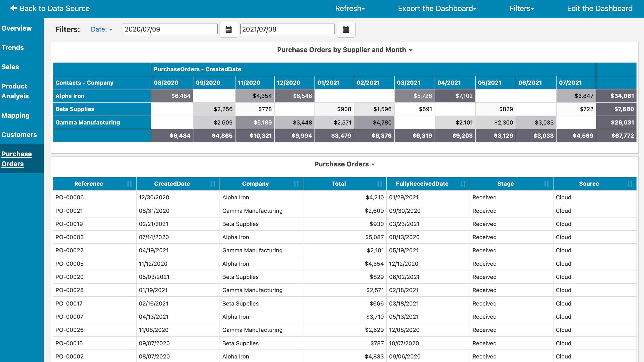Image resolution: width=644 pixels, height=362 pixels.
Task: Open the start date calendar picker
Action: [x=228, y=30]
